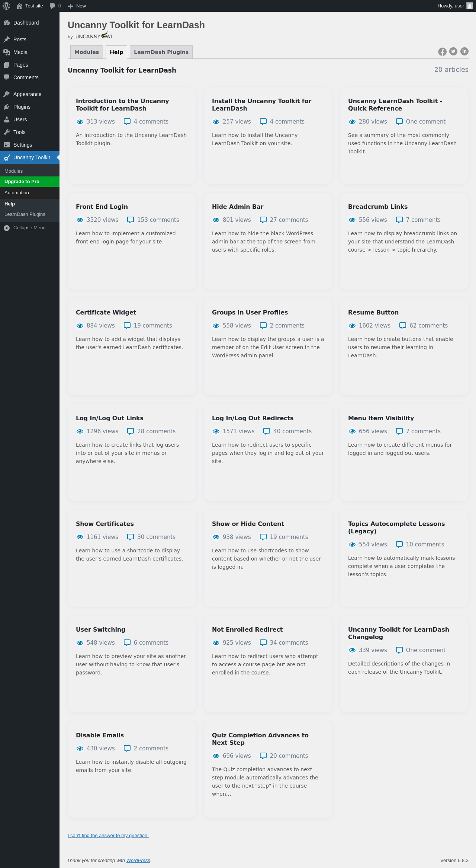Click the Collapse Menu arrow icon
Screen dimensions: 476x868
click(7, 228)
